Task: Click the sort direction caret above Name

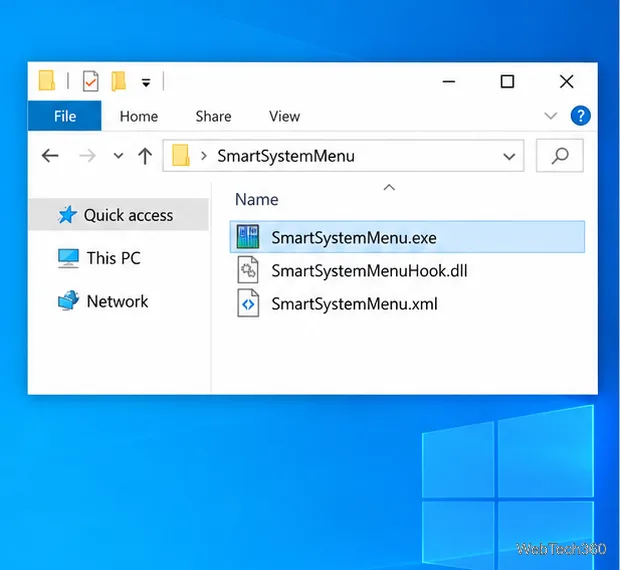Action: (389, 187)
